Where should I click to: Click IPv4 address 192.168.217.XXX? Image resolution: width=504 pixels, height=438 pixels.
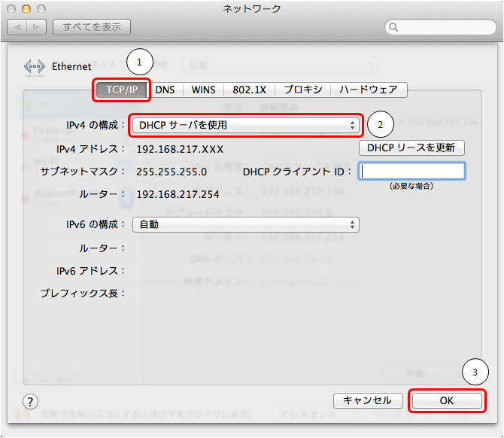click(x=180, y=149)
